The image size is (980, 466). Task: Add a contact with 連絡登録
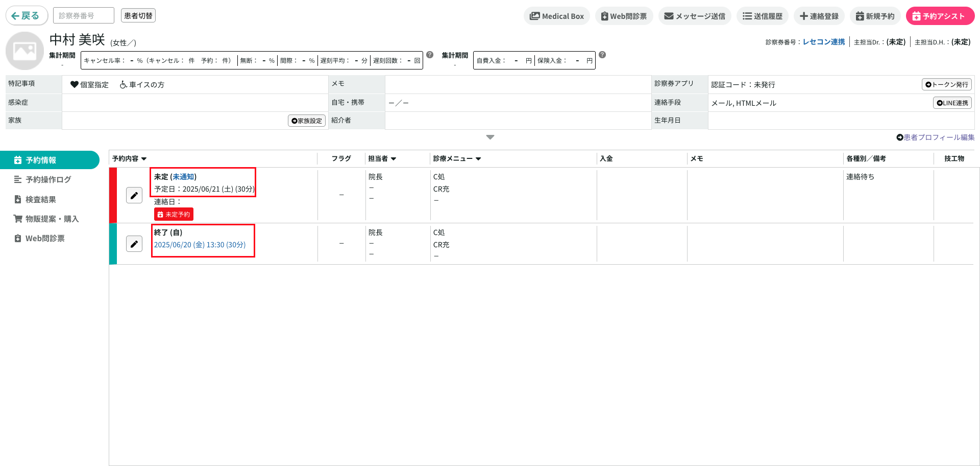pyautogui.click(x=819, y=16)
